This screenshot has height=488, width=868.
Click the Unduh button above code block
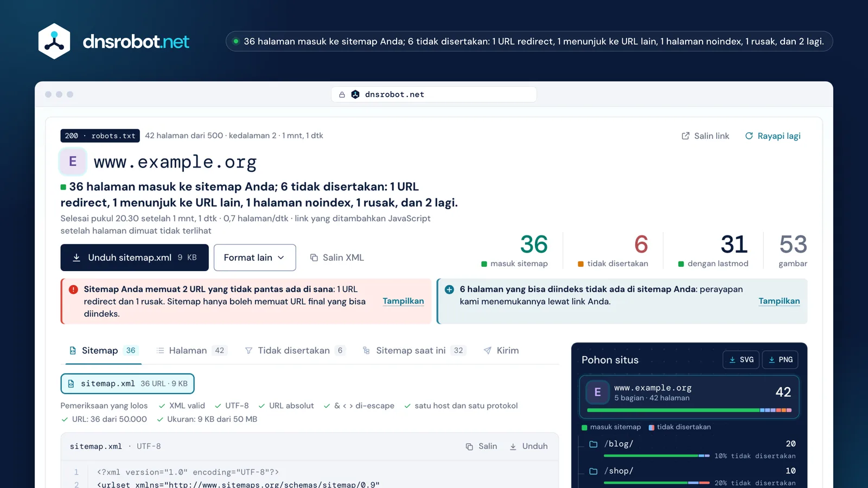[x=528, y=446]
